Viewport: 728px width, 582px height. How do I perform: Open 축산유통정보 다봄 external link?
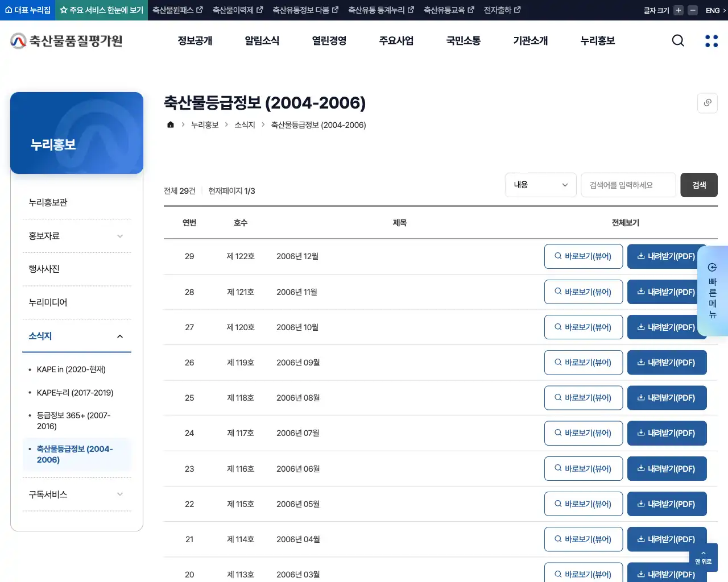(305, 10)
